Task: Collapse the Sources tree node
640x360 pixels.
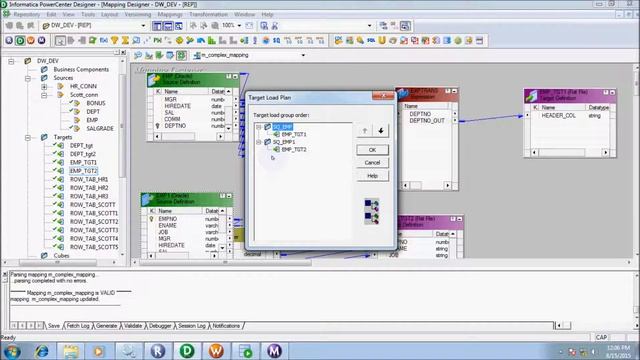Action: [x=28, y=78]
